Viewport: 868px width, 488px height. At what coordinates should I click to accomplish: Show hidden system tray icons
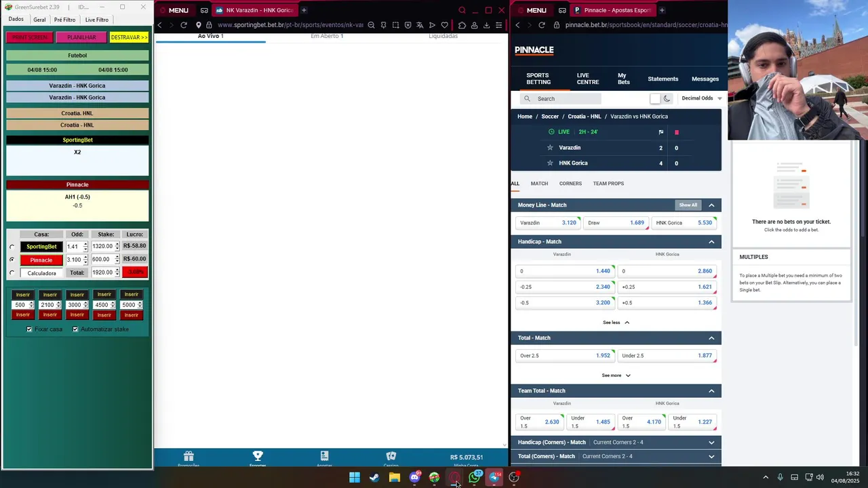(x=766, y=477)
